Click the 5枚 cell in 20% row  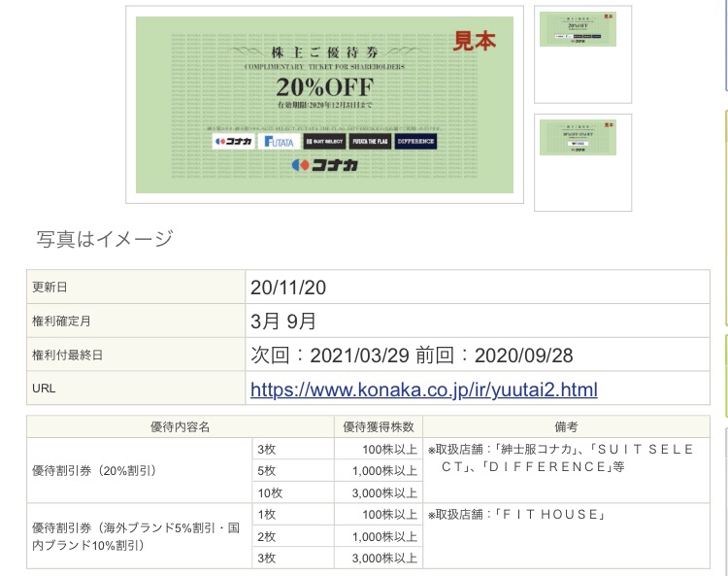(293, 470)
